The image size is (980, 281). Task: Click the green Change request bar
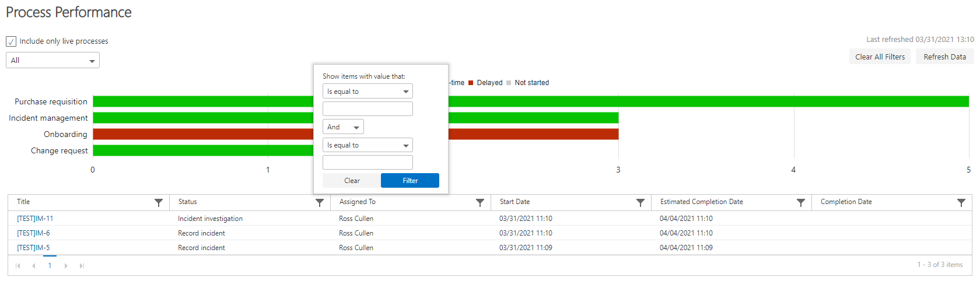pos(203,150)
